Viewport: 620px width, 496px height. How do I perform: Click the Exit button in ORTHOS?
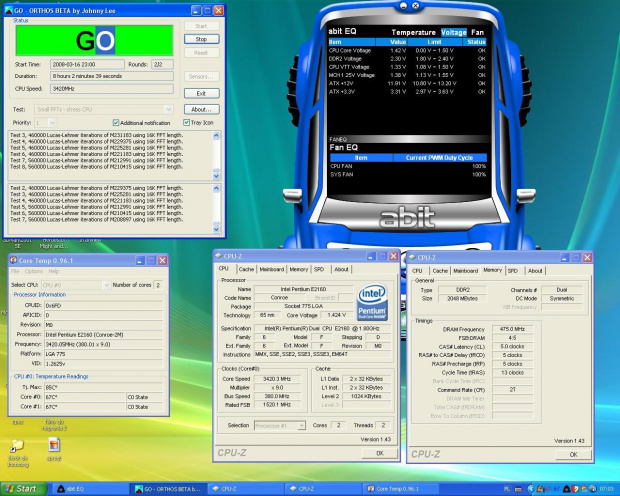click(201, 93)
